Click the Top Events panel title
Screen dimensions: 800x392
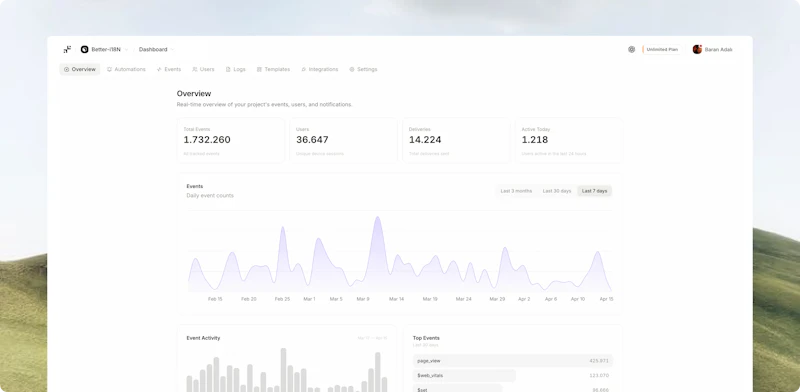click(x=426, y=338)
